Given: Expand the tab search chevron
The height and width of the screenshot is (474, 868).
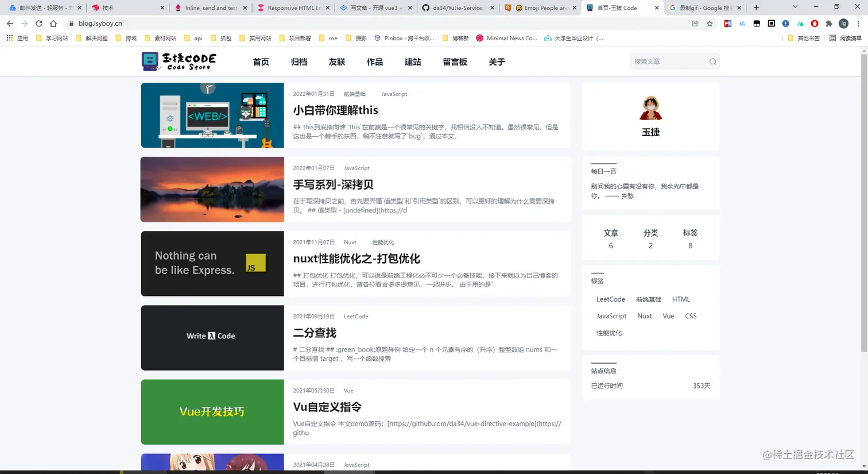Looking at the screenshot, I should point(795,7).
